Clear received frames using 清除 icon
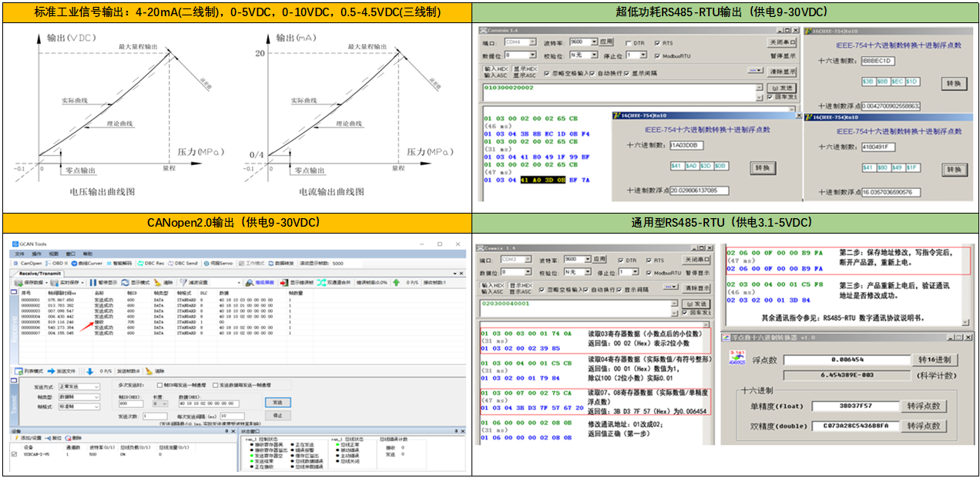This screenshot has height=478, width=980. [x=163, y=282]
